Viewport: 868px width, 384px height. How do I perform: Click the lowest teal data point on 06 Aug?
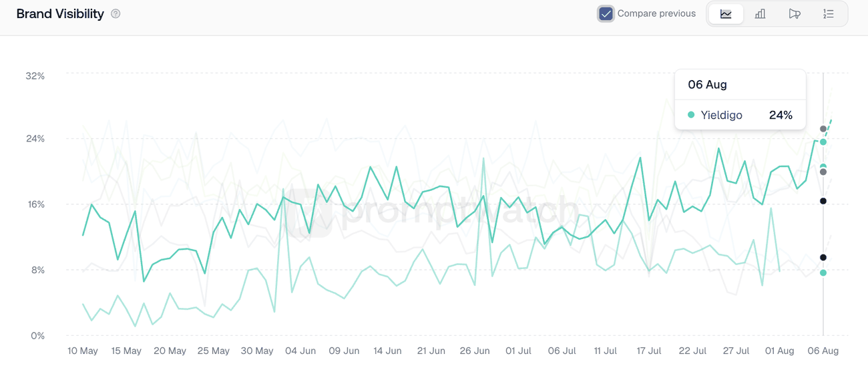tap(823, 272)
